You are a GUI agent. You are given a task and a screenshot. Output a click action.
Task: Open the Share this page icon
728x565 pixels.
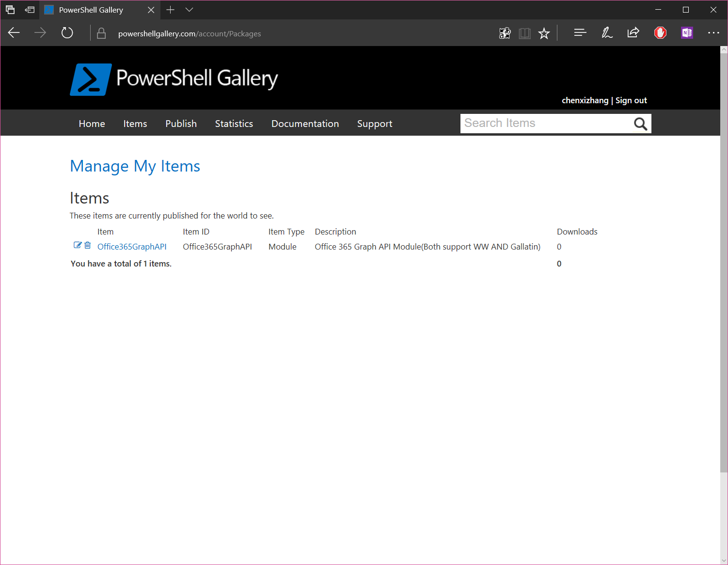(633, 32)
